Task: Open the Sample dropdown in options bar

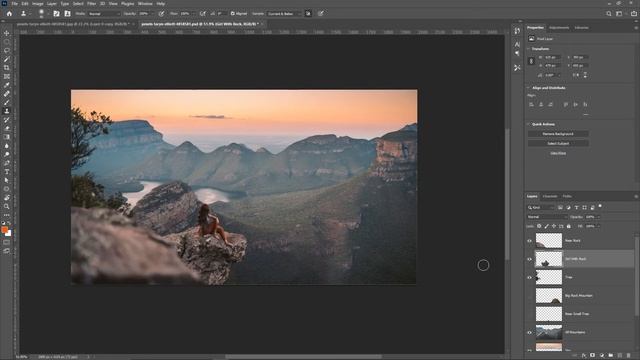Action: pos(284,13)
